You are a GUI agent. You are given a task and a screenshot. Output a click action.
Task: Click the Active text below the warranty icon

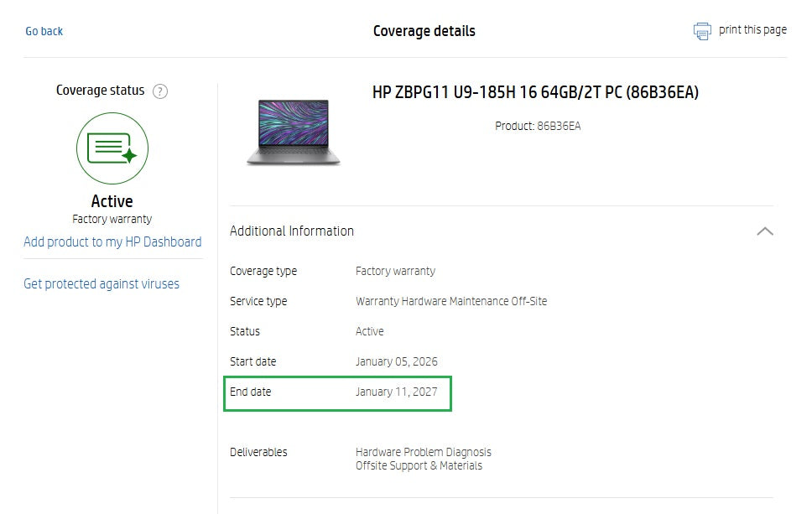click(x=112, y=201)
